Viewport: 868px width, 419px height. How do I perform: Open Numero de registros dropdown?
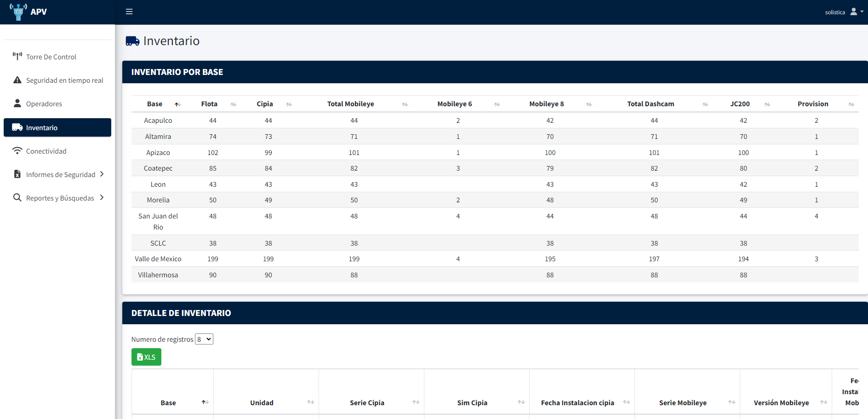click(x=204, y=339)
